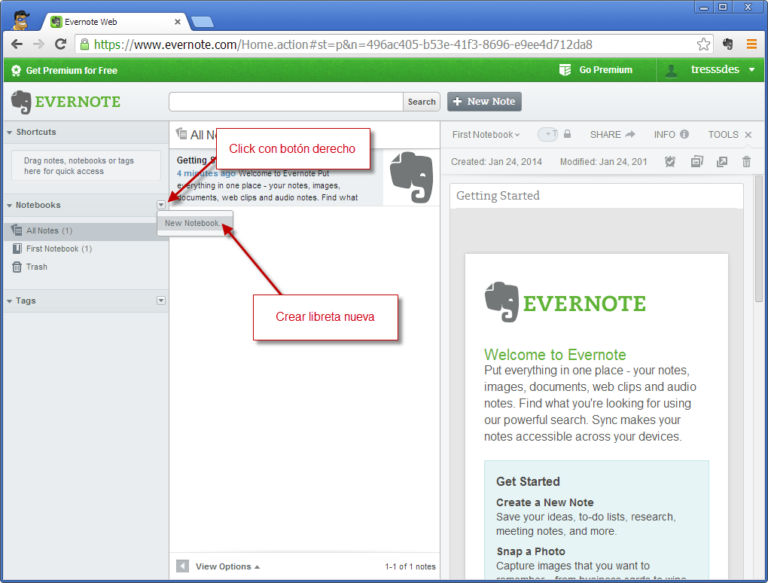Click the Search button
This screenshot has height=583, width=768.
[421, 102]
